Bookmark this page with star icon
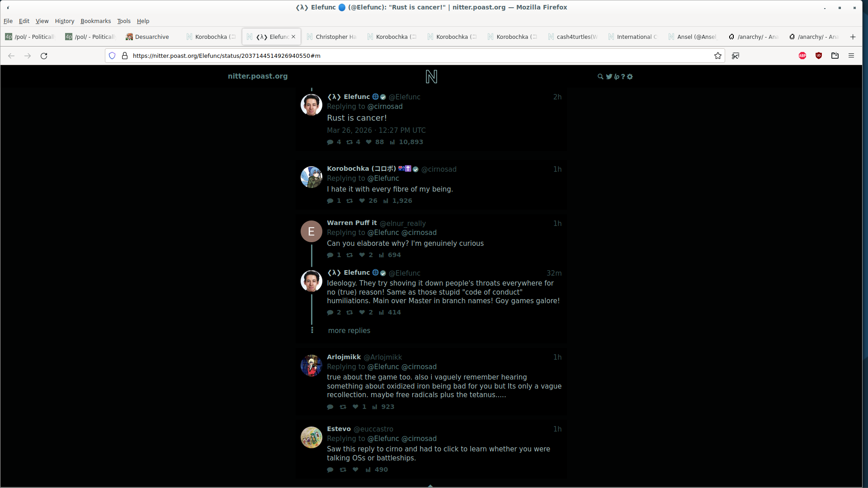 pyautogui.click(x=717, y=56)
